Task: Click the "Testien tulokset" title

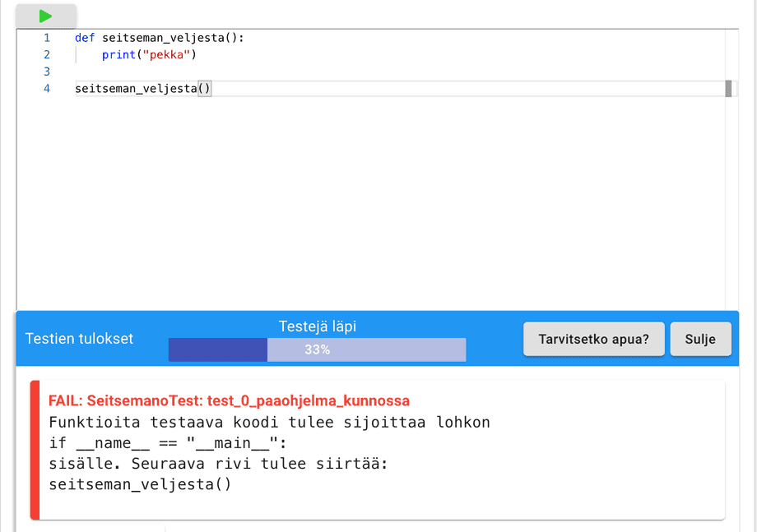Action: pyautogui.click(x=79, y=339)
